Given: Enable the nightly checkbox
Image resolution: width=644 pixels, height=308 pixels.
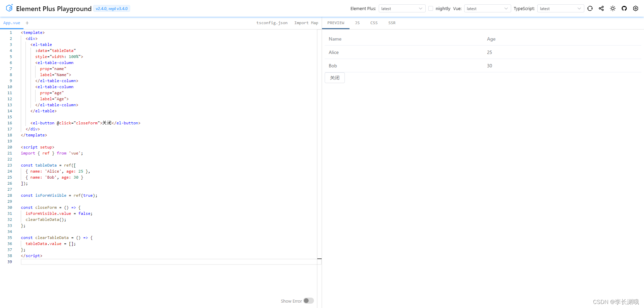Looking at the screenshot, I should coord(431,8).
